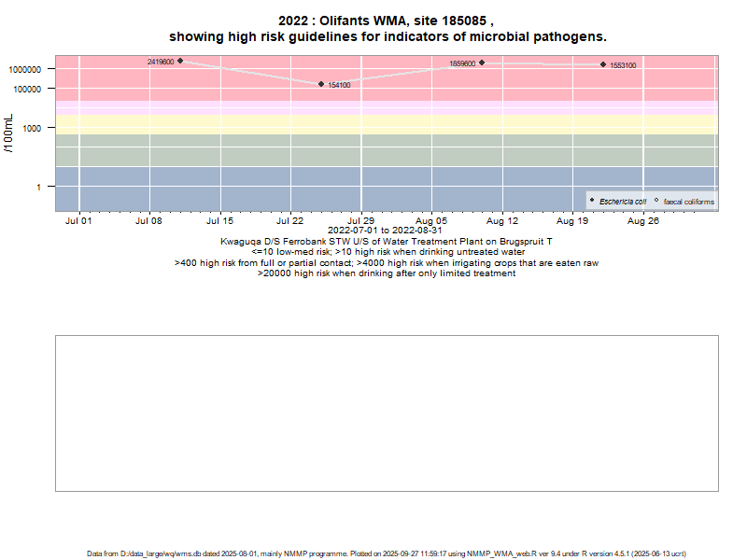Screen dimensions: 747x560
Task: Click the 2419600 data point marker
Action: click(x=180, y=62)
